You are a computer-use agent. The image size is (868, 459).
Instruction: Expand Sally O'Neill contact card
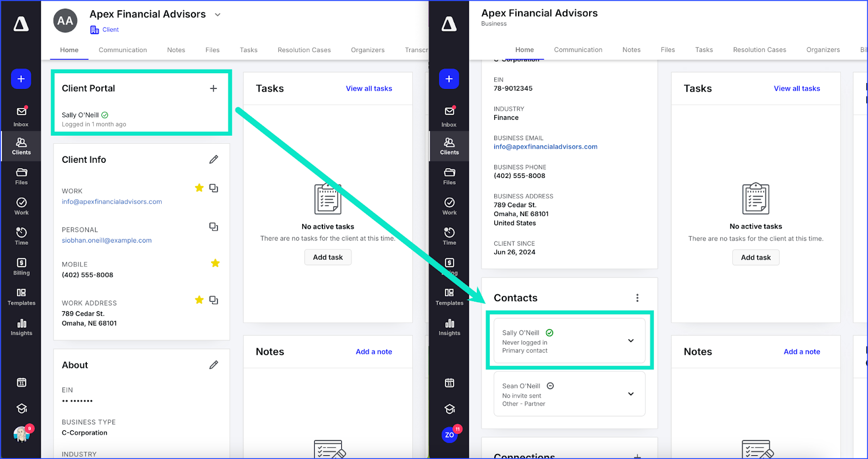pos(630,341)
